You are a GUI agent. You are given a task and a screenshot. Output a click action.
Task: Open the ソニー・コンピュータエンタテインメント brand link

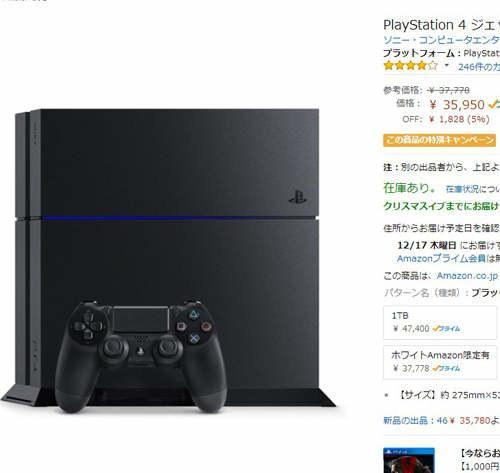click(x=441, y=40)
